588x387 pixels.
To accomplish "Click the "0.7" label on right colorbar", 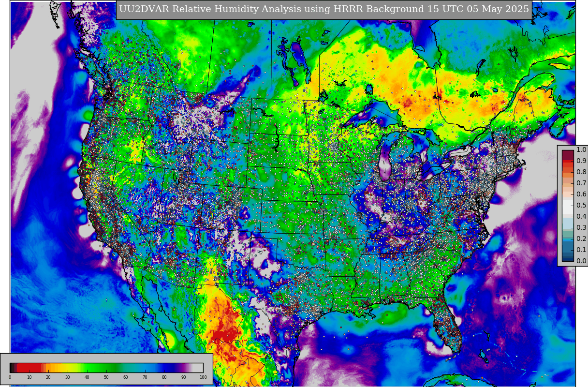I will tap(581, 183).
